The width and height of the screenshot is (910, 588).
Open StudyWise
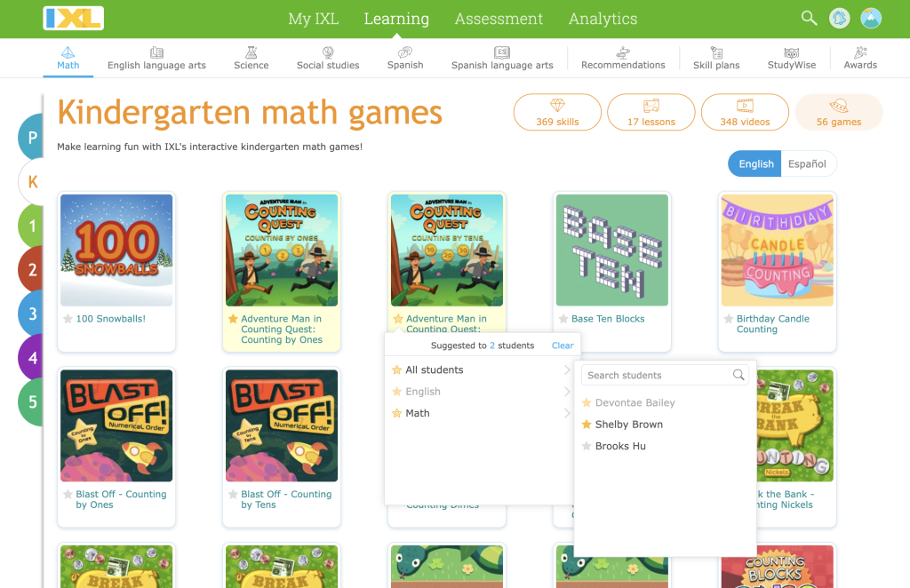(x=792, y=58)
